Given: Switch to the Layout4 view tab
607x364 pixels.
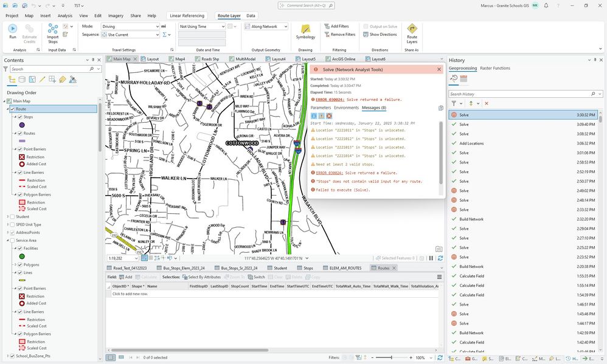Looking at the screenshot, I should (x=276, y=59).
